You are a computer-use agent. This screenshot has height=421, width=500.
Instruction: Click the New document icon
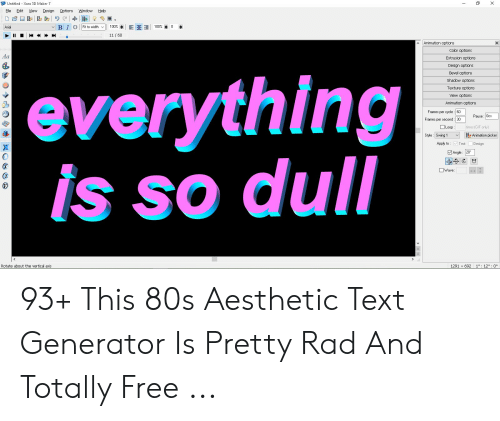tap(7, 19)
